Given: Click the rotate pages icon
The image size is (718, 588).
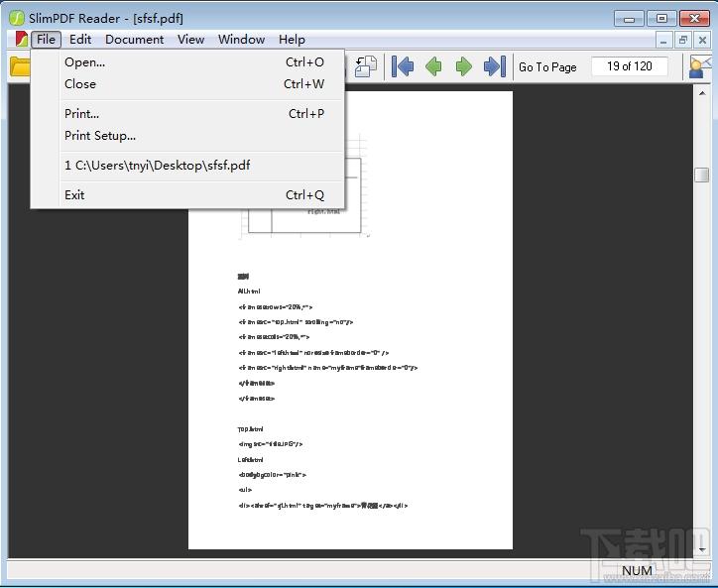Looking at the screenshot, I should pos(365,66).
